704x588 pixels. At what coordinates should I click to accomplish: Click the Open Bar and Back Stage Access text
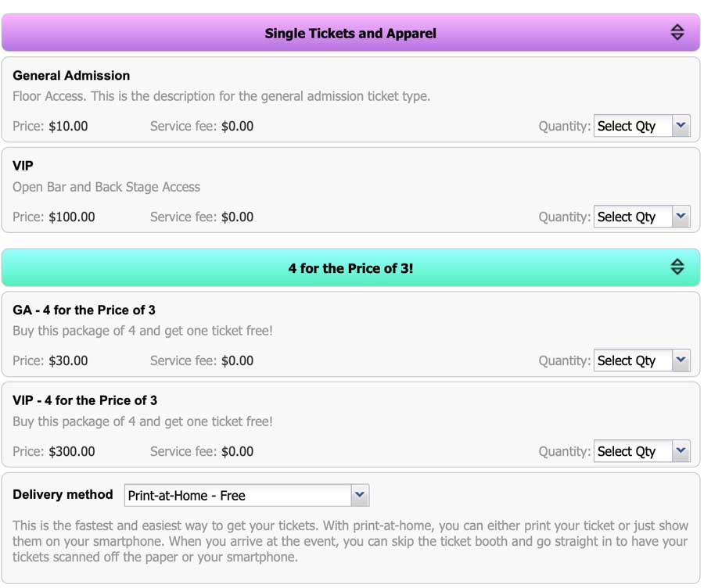click(x=106, y=187)
